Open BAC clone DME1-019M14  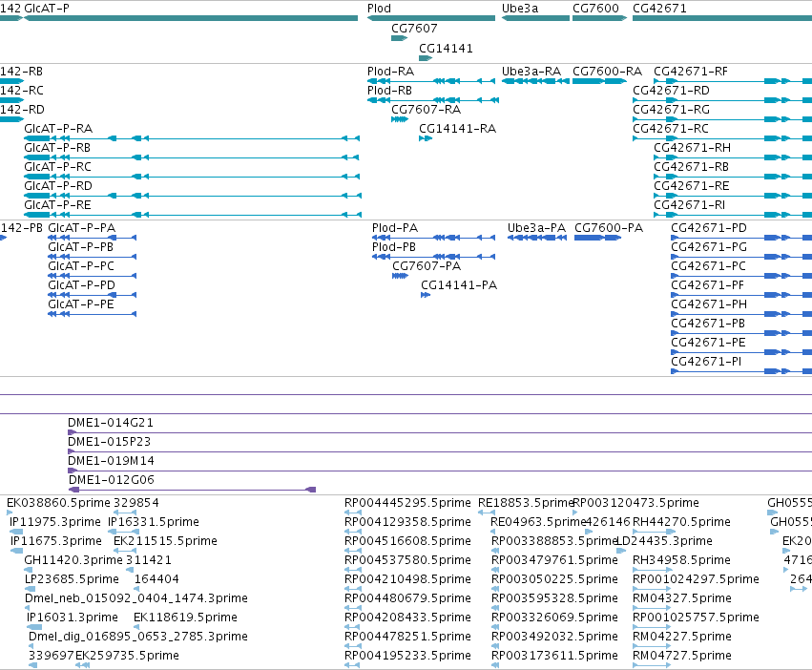point(112,461)
